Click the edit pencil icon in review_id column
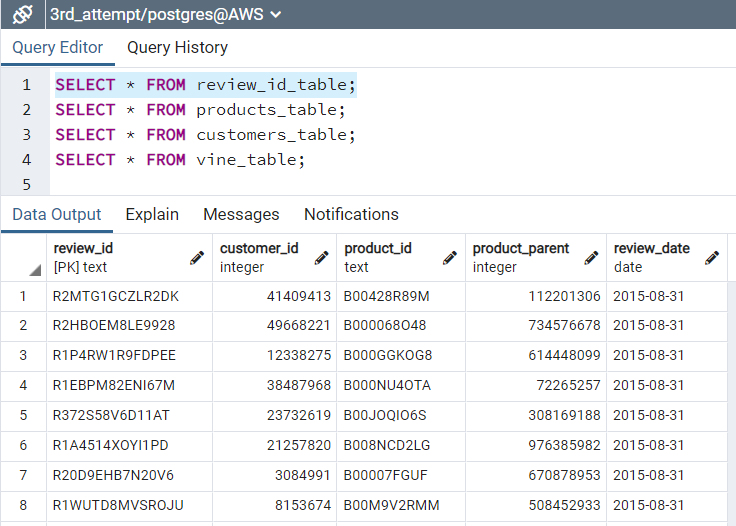Image resolution: width=736 pixels, height=526 pixels. coord(197,257)
